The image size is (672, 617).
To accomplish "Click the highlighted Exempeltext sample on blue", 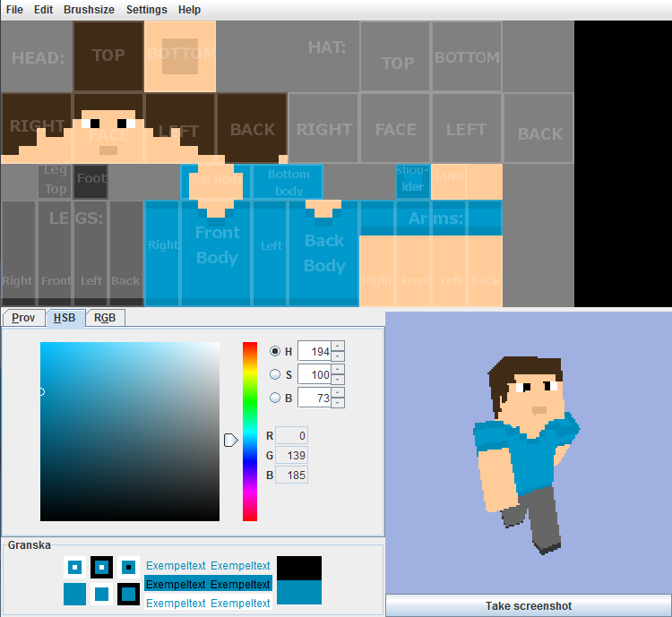I will (208, 585).
